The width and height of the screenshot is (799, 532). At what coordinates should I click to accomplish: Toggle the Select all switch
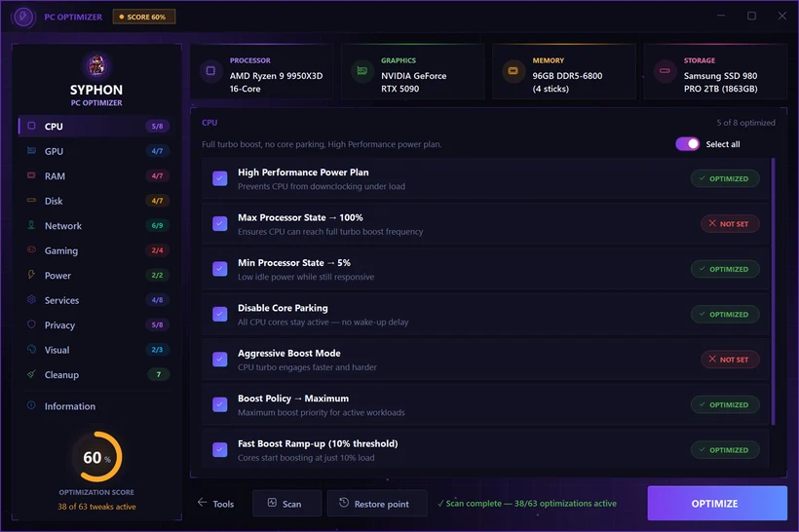(x=687, y=144)
